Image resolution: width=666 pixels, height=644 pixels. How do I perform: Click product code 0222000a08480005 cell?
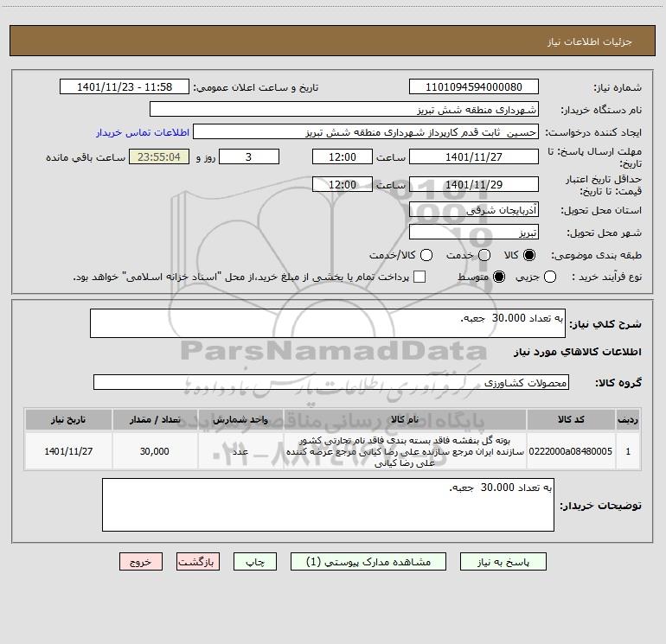coord(571,451)
